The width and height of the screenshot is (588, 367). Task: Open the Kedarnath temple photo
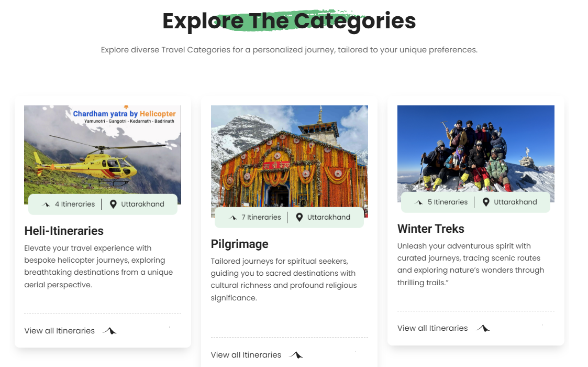click(x=289, y=157)
